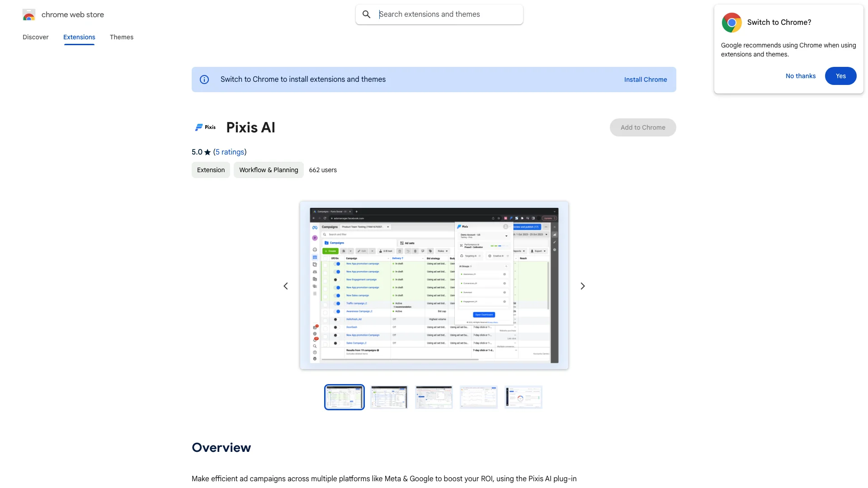This screenshot has width=868, height=488.
Task: Select the fifth screenshot thumbnail
Action: pyautogui.click(x=524, y=397)
